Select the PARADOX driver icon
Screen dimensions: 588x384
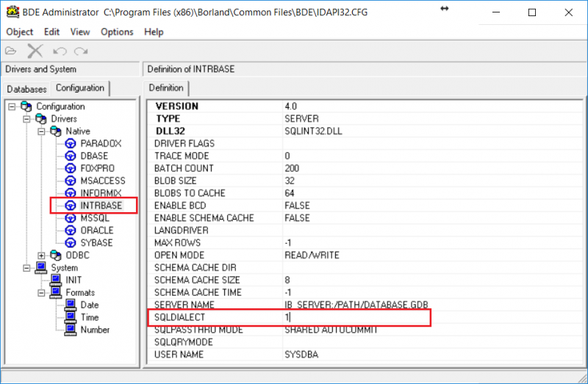(x=70, y=143)
